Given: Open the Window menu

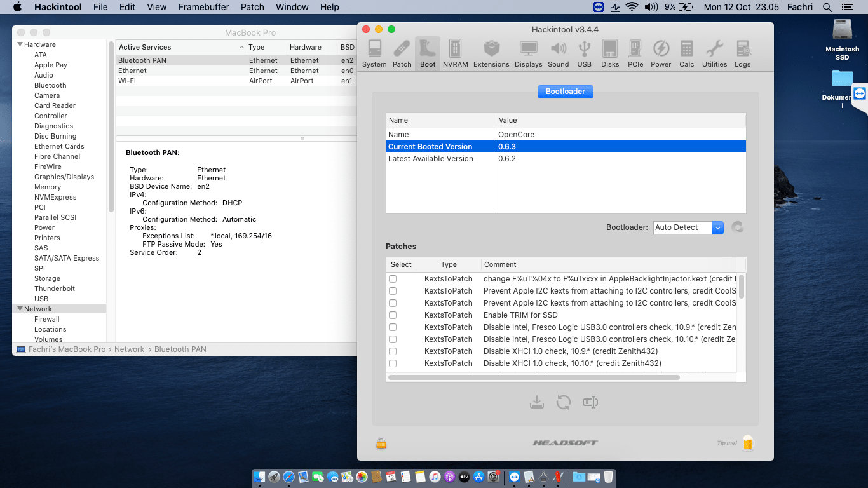Looking at the screenshot, I should point(292,7).
